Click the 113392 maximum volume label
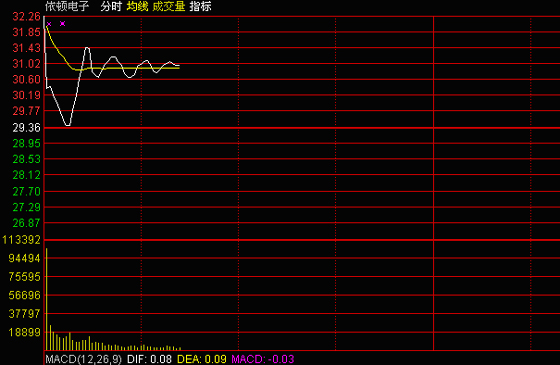 21,240
